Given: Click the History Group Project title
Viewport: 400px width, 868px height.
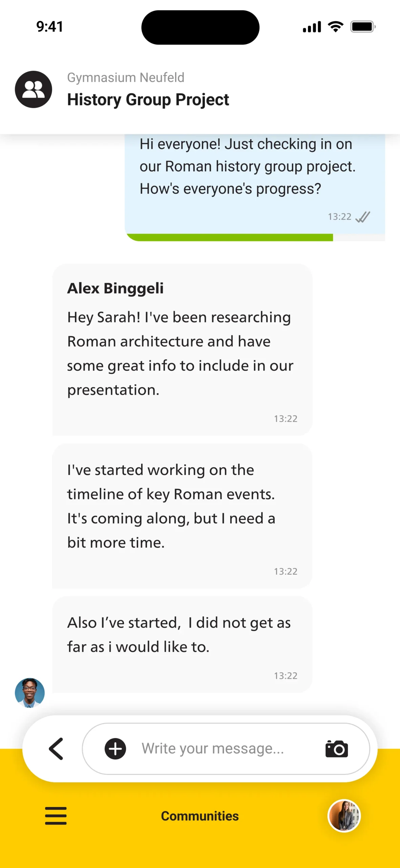Looking at the screenshot, I should coord(148,100).
